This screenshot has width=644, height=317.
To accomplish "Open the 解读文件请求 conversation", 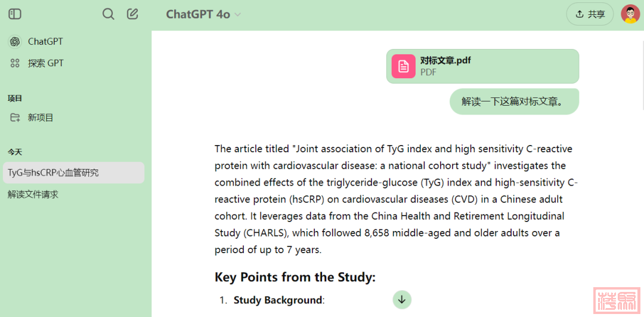I will tap(33, 194).
